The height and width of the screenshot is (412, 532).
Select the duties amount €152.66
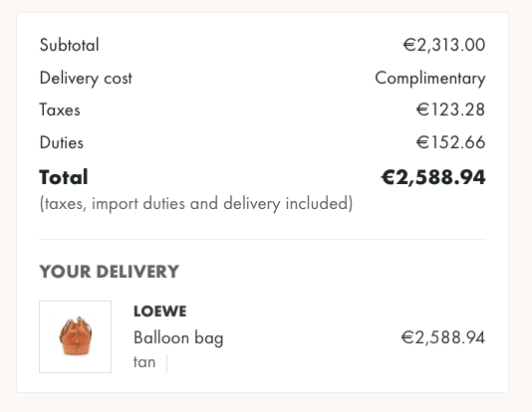(x=451, y=142)
